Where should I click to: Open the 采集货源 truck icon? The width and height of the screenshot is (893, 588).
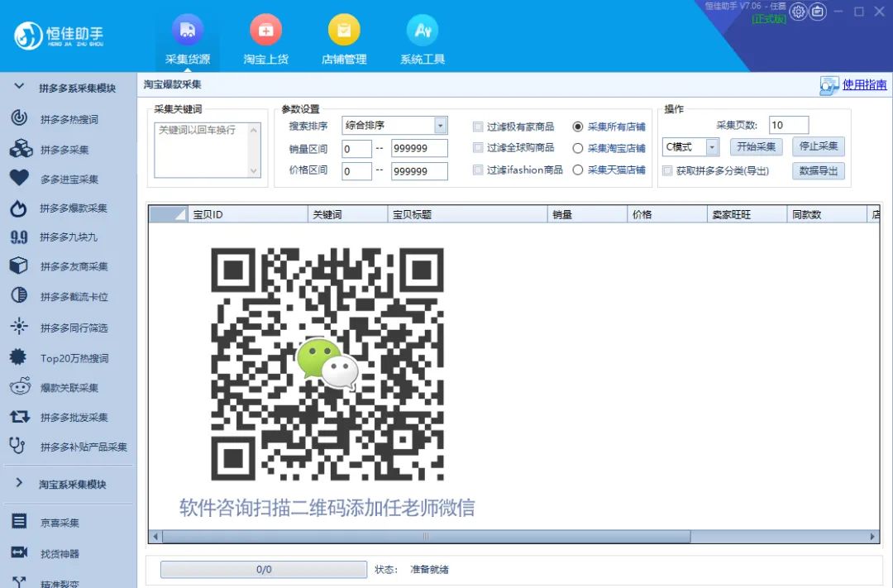pyautogui.click(x=188, y=30)
